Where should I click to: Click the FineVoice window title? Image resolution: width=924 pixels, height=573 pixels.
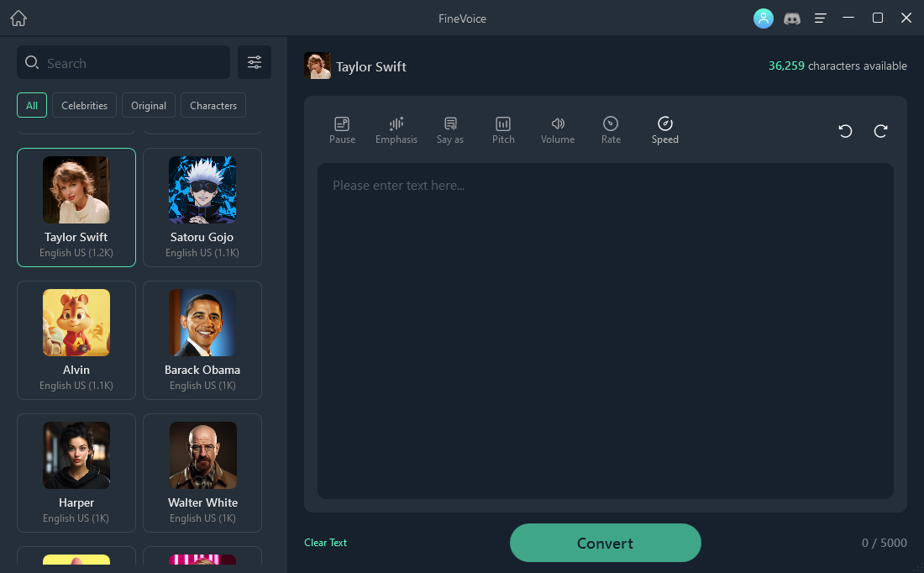[463, 18]
